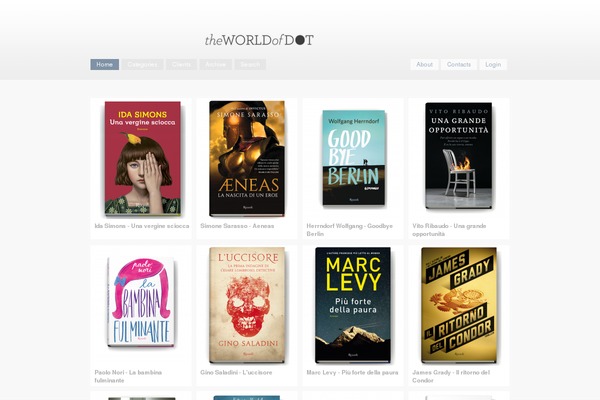This screenshot has width=600, height=400.
Task: Open the About page
Action: pos(424,64)
